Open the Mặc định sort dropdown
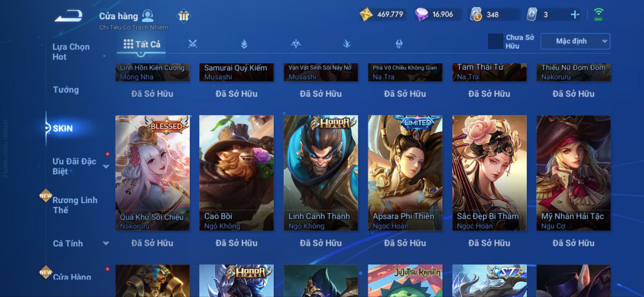Screen dimensions: 644x297 coord(575,41)
